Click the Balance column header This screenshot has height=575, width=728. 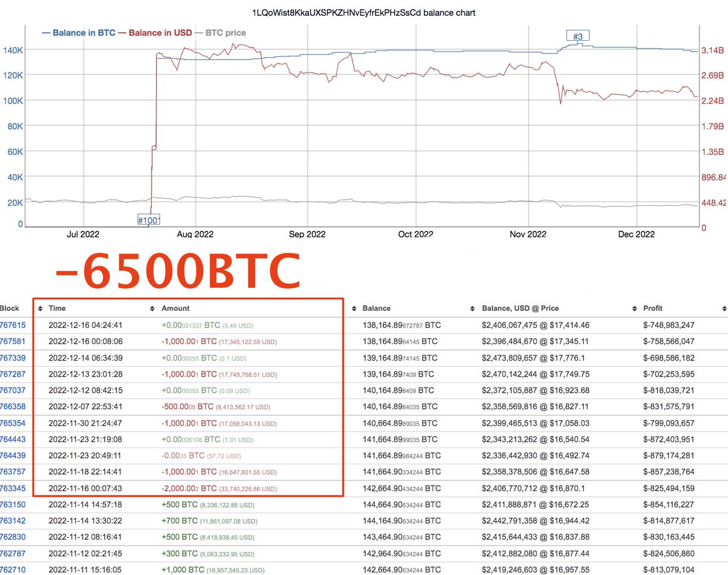377,308
